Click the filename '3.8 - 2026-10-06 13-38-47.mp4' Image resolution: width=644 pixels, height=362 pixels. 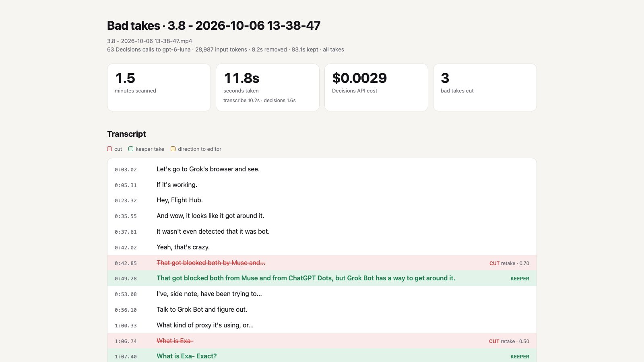pos(149,41)
